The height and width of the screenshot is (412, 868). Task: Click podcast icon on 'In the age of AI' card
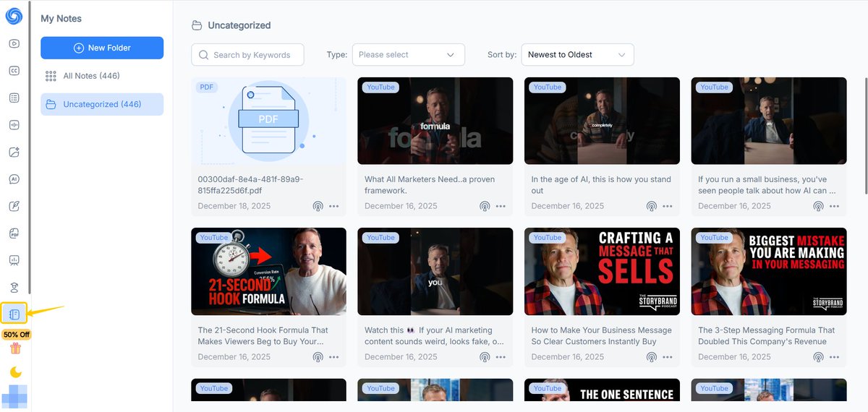(x=651, y=206)
